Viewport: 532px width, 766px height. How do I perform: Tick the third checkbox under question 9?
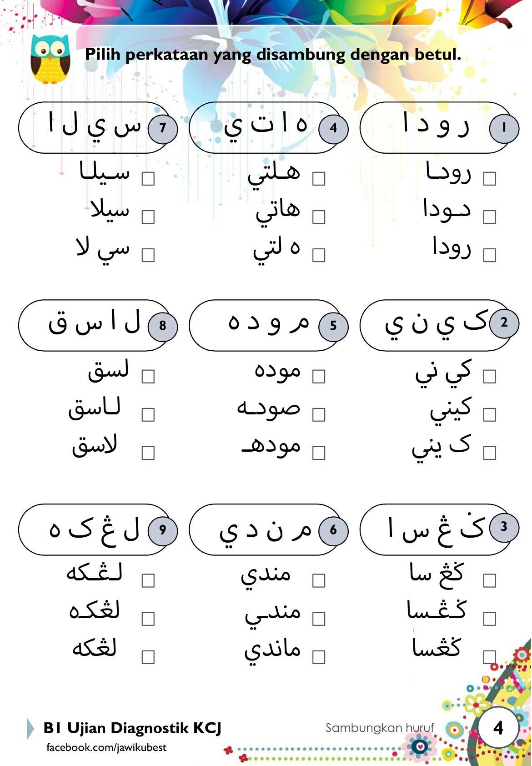(148, 657)
